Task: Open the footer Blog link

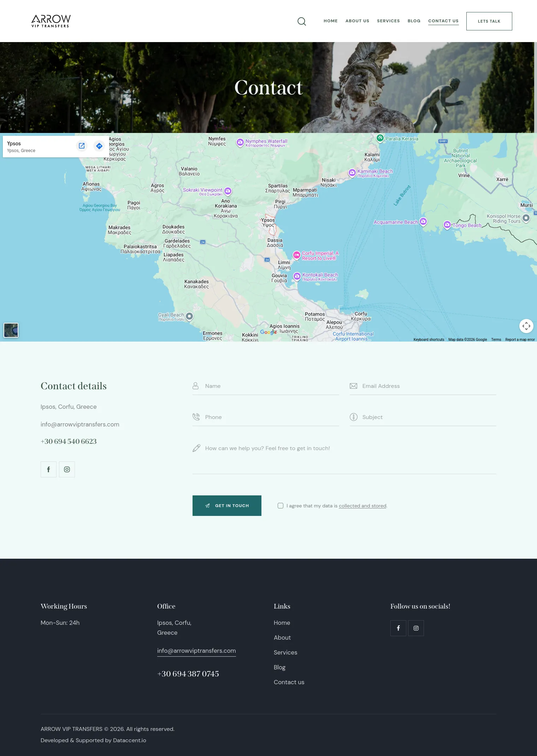Action: point(279,667)
